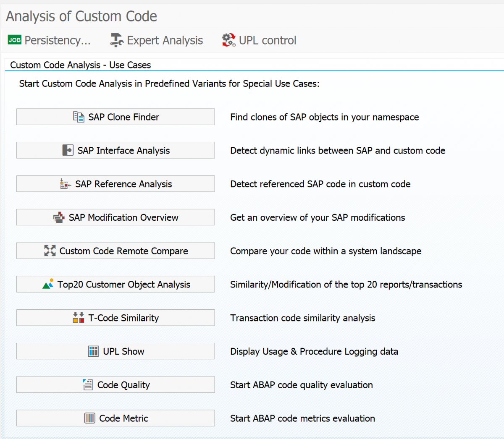The height and width of the screenshot is (439, 504).
Task: Select the expand-arrows icon on Custom Code Remote Compare
Action: click(50, 251)
